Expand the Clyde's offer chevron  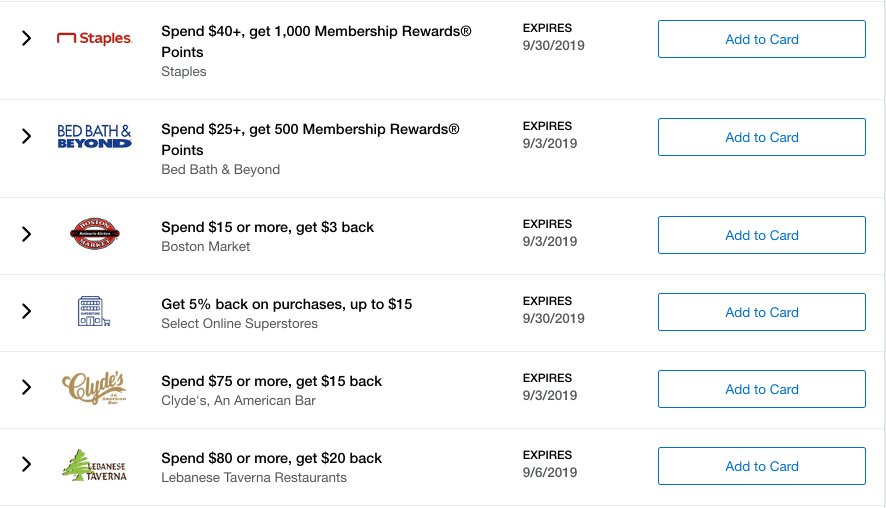tap(27, 388)
